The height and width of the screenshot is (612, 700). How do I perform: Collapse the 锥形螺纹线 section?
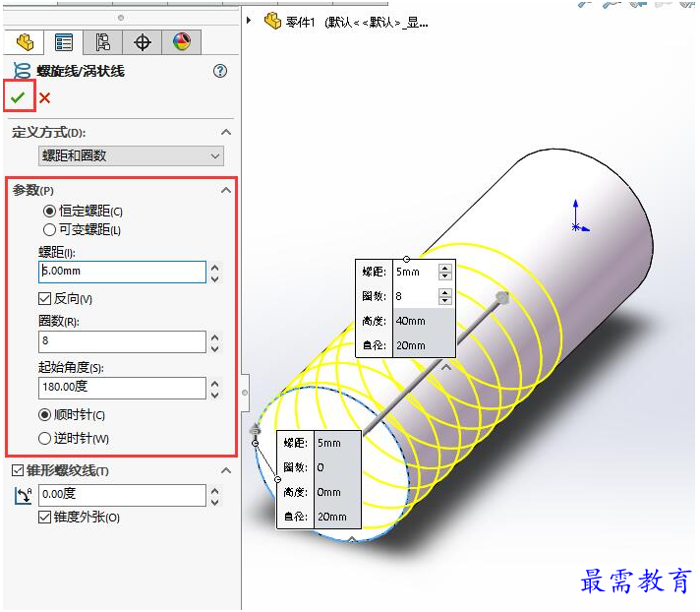click(x=226, y=470)
